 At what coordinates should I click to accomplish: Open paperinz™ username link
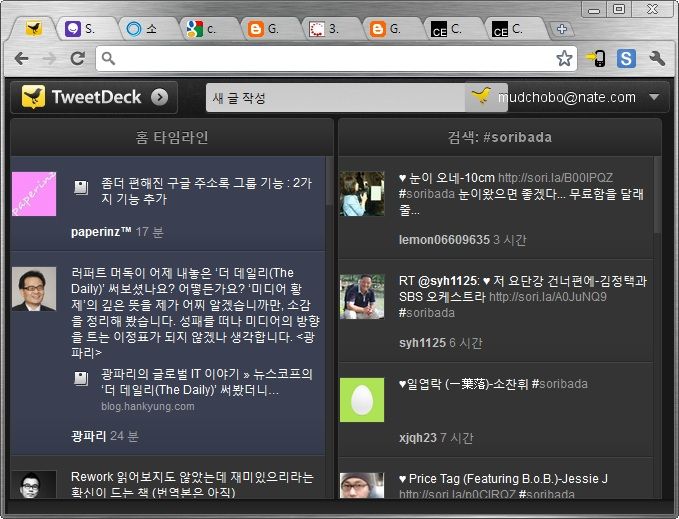pyautogui.click(x=101, y=232)
